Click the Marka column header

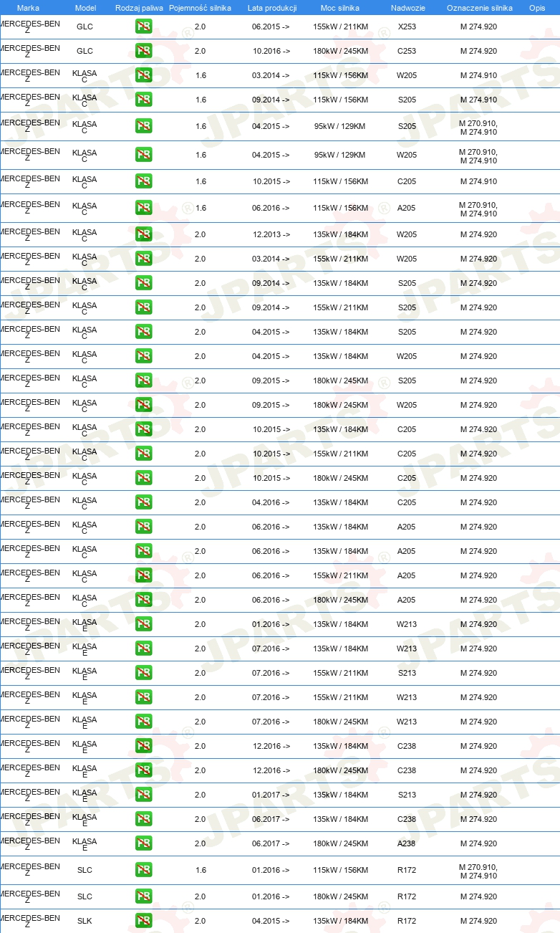pyautogui.click(x=28, y=8)
